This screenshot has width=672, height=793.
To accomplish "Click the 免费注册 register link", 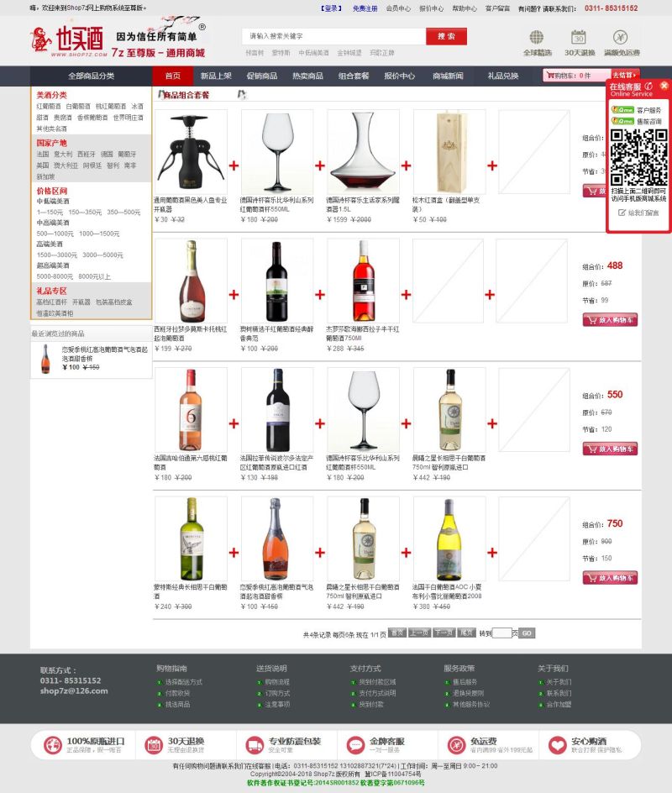I will click(365, 8).
